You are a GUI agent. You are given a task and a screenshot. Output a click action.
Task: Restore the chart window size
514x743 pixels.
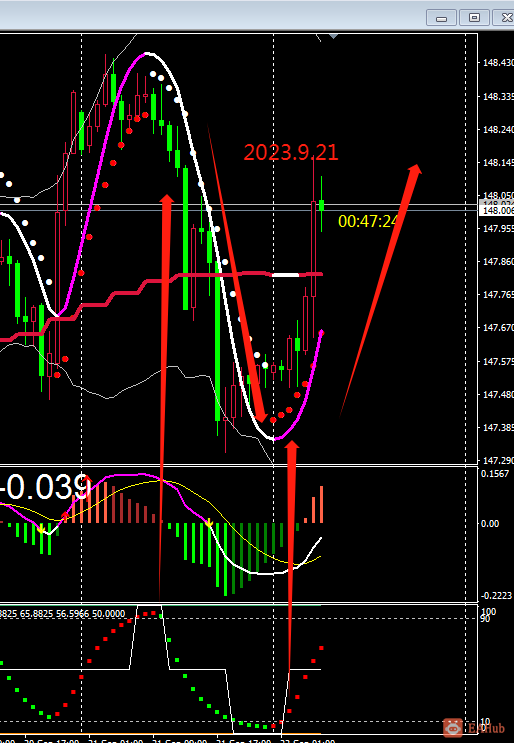(x=474, y=18)
